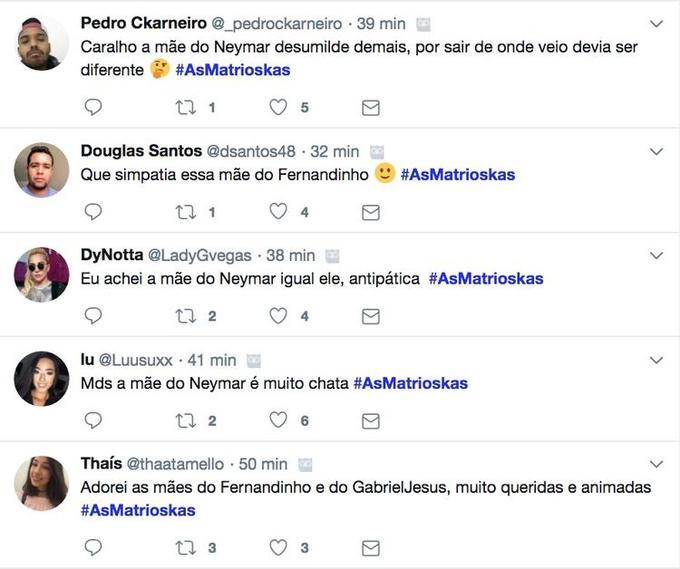The width and height of the screenshot is (680, 569).
Task: Retweet Thaís's tweet
Action: 186,547
